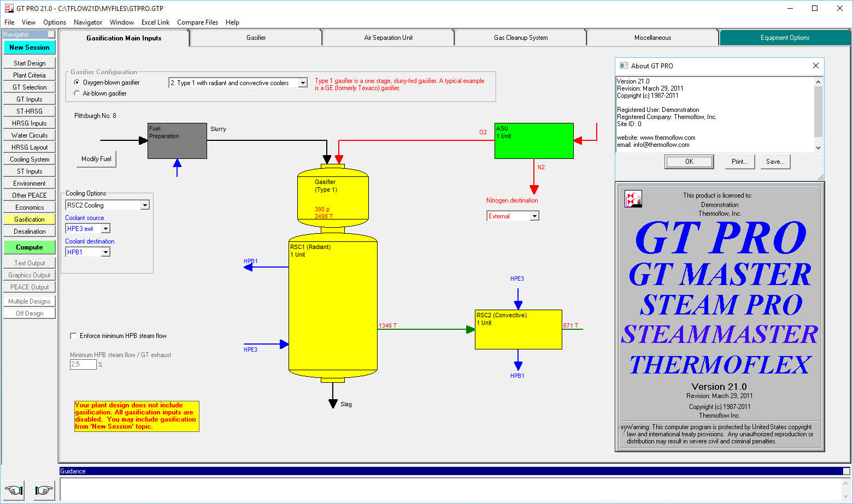Click OK in About GT PRO dialog

pos(689,162)
